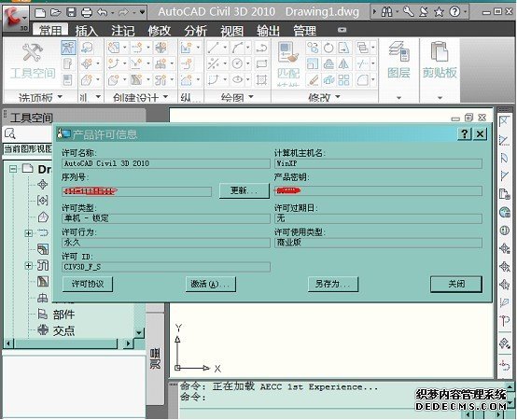Switch to the 管理 ribbon tab
Screen dimensions: 517x420
click(304, 31)
